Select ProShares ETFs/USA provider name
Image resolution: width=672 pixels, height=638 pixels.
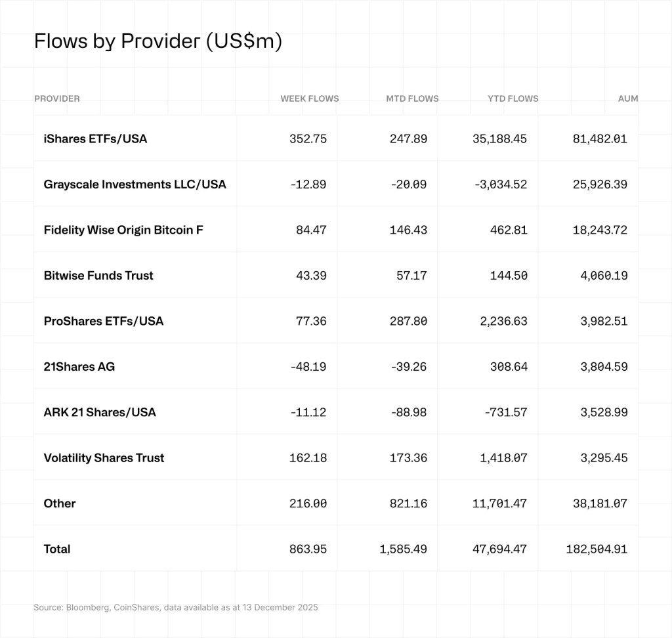coord(104,321)
